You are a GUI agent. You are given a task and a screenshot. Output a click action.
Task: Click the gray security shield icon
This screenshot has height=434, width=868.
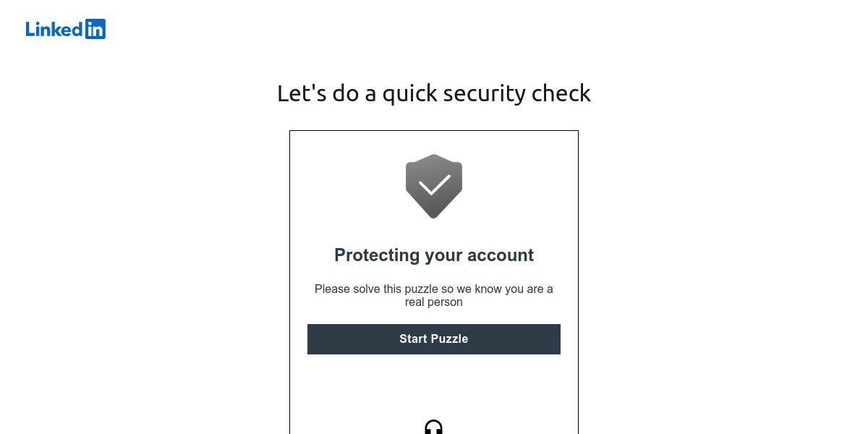coord(434,186)
